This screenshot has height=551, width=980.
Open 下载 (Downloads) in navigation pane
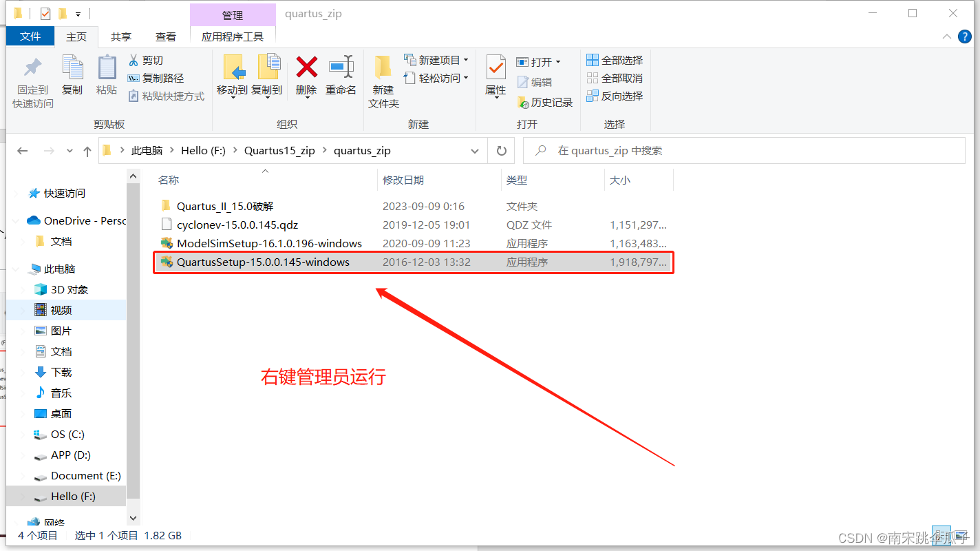click(x=61, y=373)
